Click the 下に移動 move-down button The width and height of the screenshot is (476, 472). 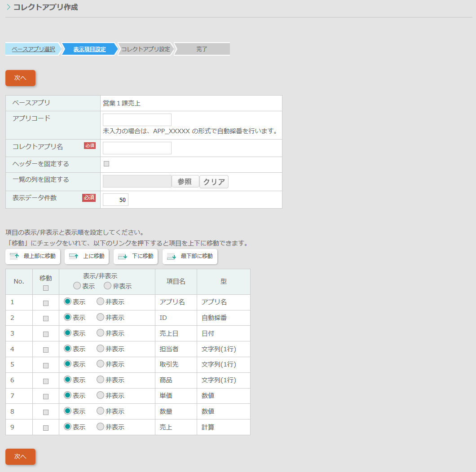[136, 256]
